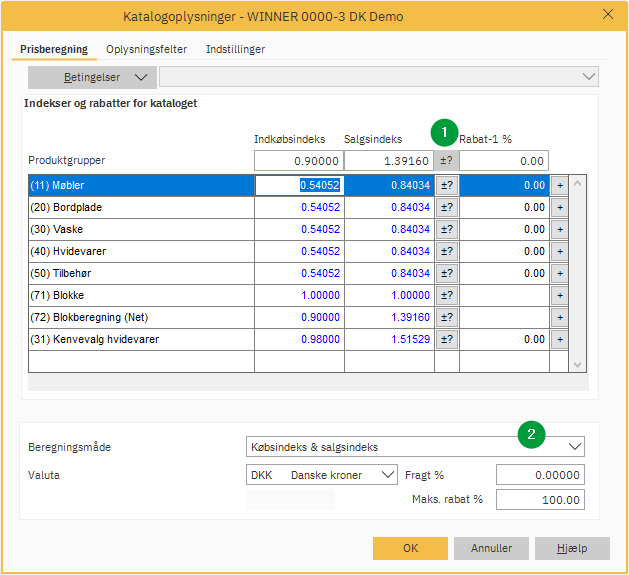Open help with the Hjælp button
The height and width of the screenshot is (575, 629).
(572, 548)
